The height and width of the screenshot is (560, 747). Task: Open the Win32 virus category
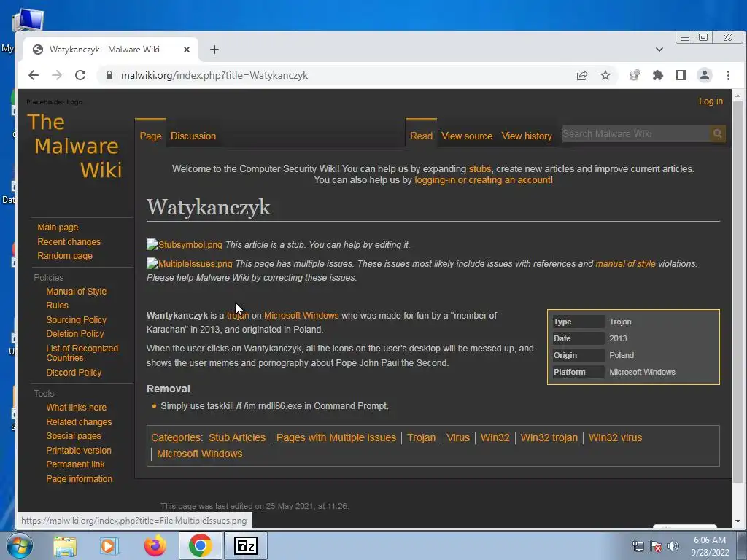pyautogui.click(x=615, y=437)
